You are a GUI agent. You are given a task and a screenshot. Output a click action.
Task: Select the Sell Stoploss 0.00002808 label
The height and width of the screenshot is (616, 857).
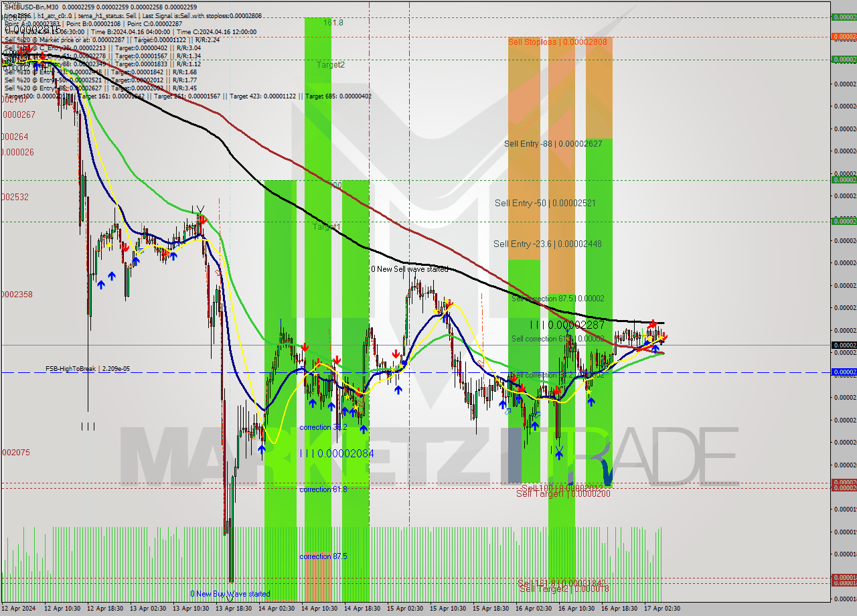tap(558, 42)
